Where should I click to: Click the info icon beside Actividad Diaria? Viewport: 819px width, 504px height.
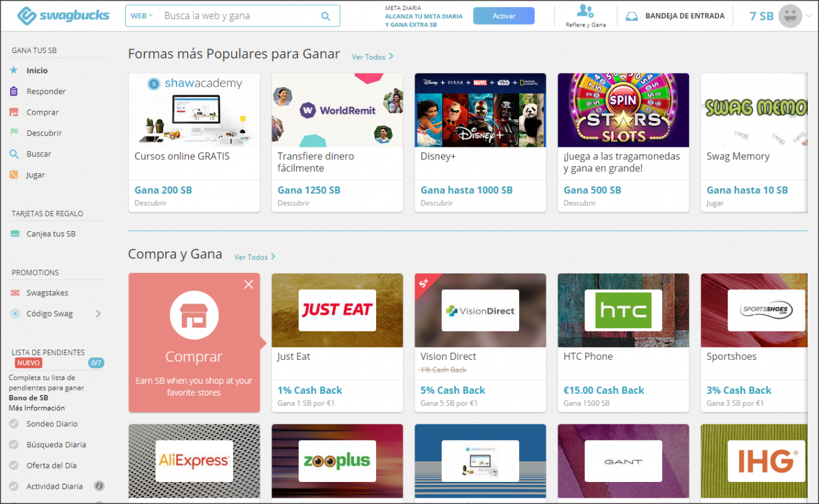[x=99, y=486]
